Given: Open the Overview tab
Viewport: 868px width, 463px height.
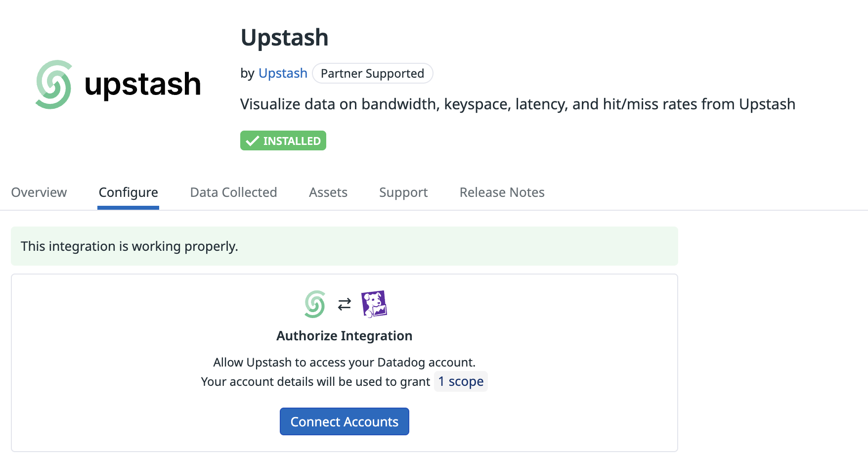Looking at the screenshot, I should click(39, 192).
